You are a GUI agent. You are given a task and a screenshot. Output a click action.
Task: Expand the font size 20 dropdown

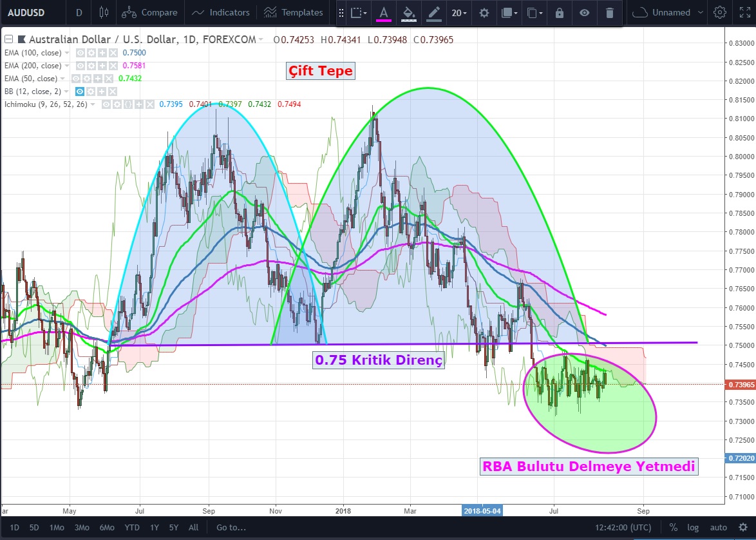459,13
